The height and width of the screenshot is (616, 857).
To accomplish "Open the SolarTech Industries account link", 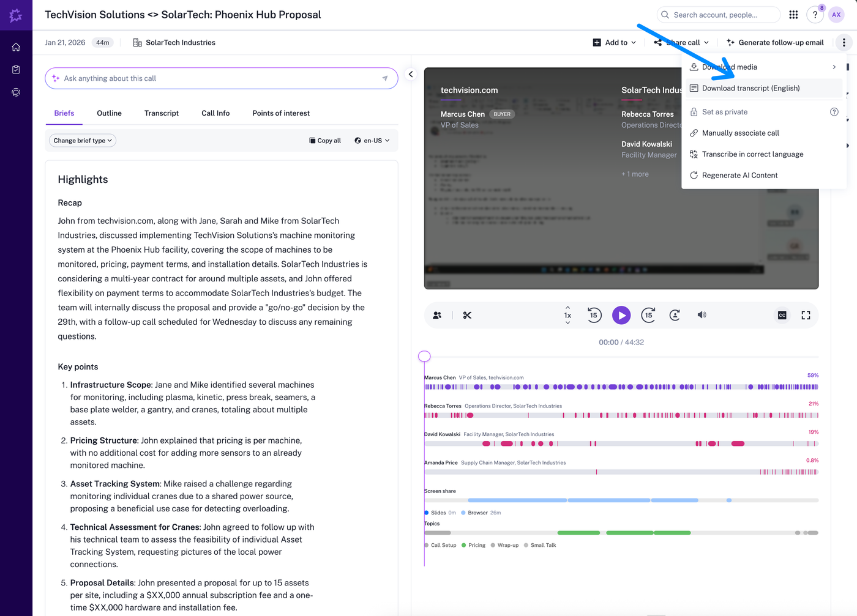I will pos(174,42).
